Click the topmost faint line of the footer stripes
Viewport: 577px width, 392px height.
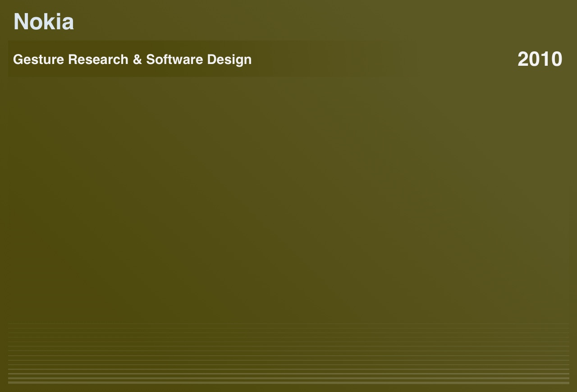tap(288, 324)
